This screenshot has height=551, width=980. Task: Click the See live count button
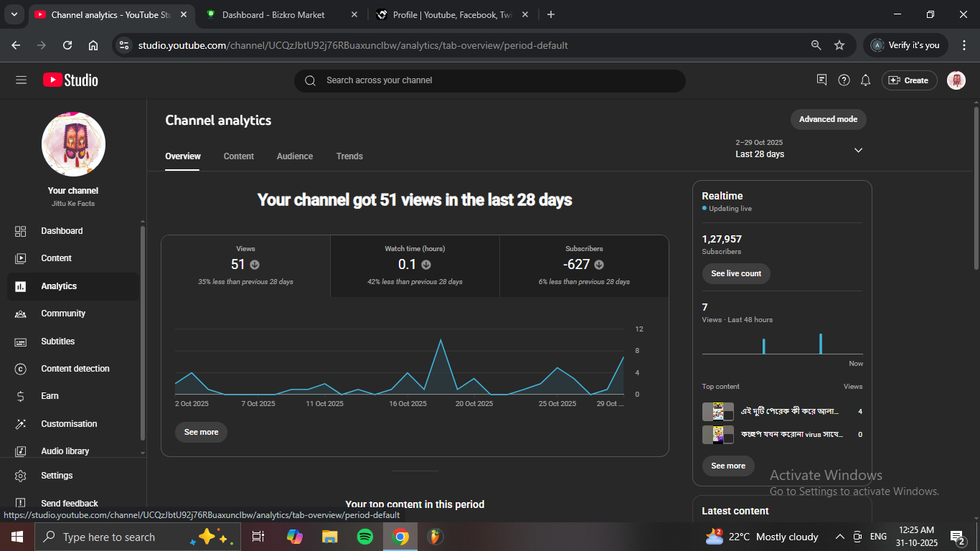(x=736, y=273)
